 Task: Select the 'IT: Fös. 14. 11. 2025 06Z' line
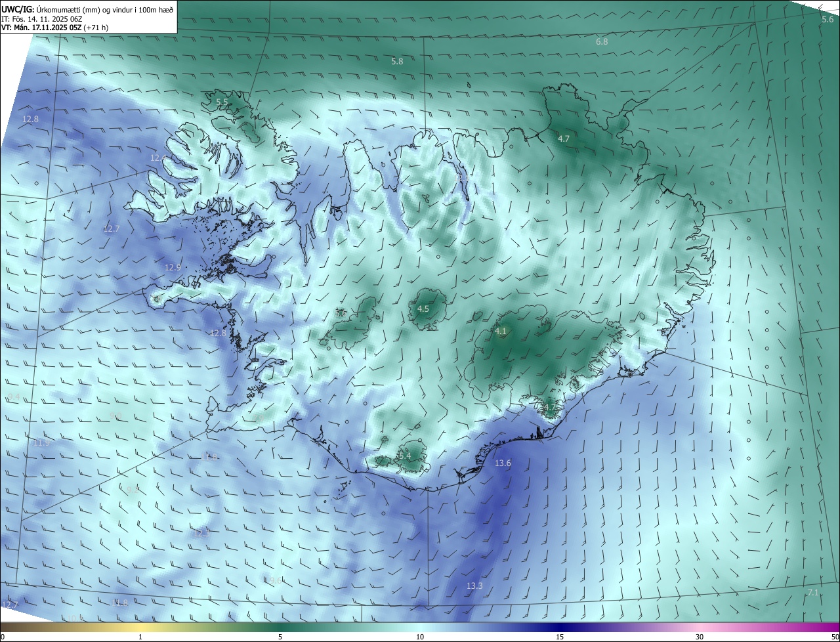[x=41, y=20]
